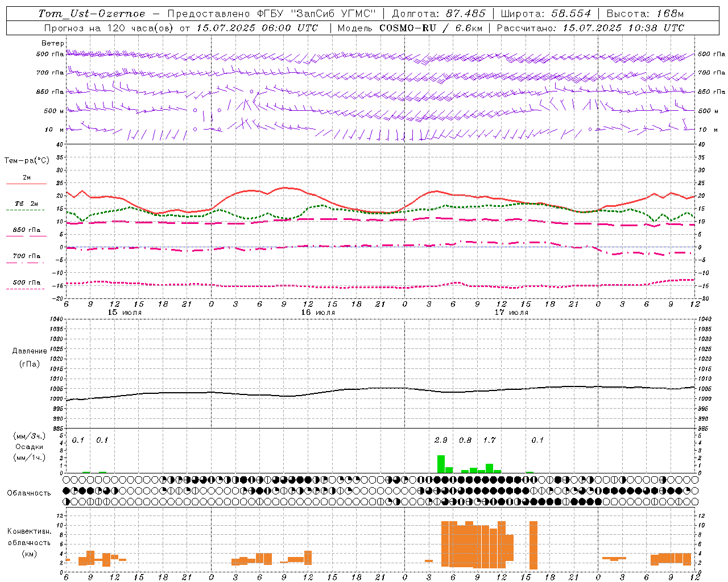Click the 'Модель COSMO-RU / 6.6км' label
Screen dimensions: 728x582
click(410, 28)
